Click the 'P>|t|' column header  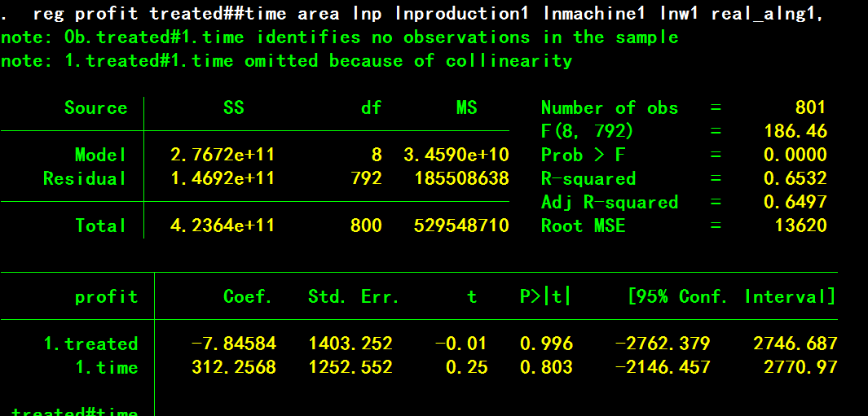coord(544,297)
